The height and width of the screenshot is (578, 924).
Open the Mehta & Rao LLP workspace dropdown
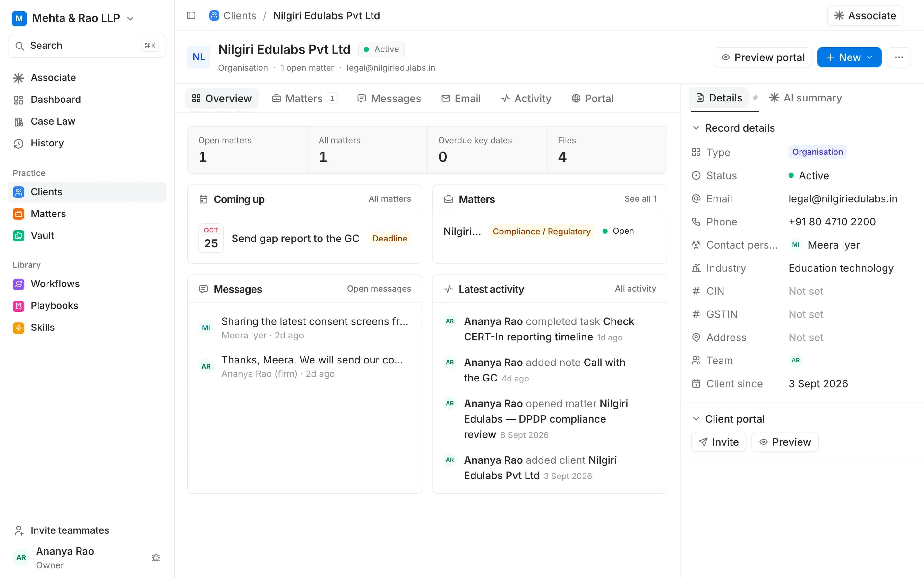73,18
